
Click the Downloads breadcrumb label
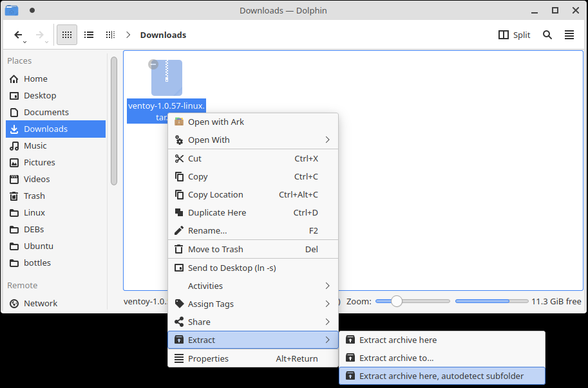(163, 35)
